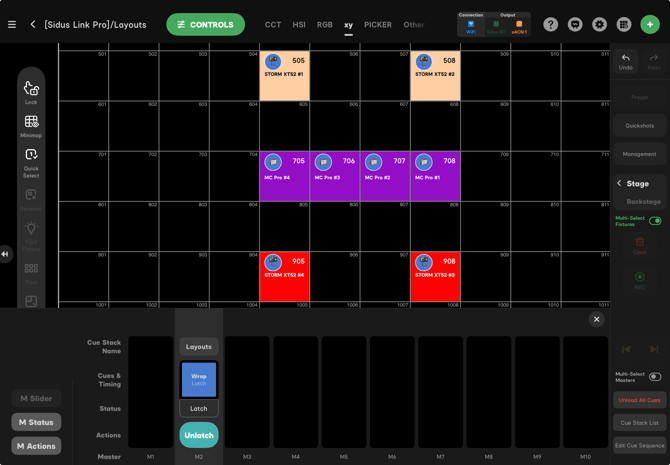Collapse the left sidebar with double-arrow
The height and width of the screenshot is (465, 670).
coord(6,254)
